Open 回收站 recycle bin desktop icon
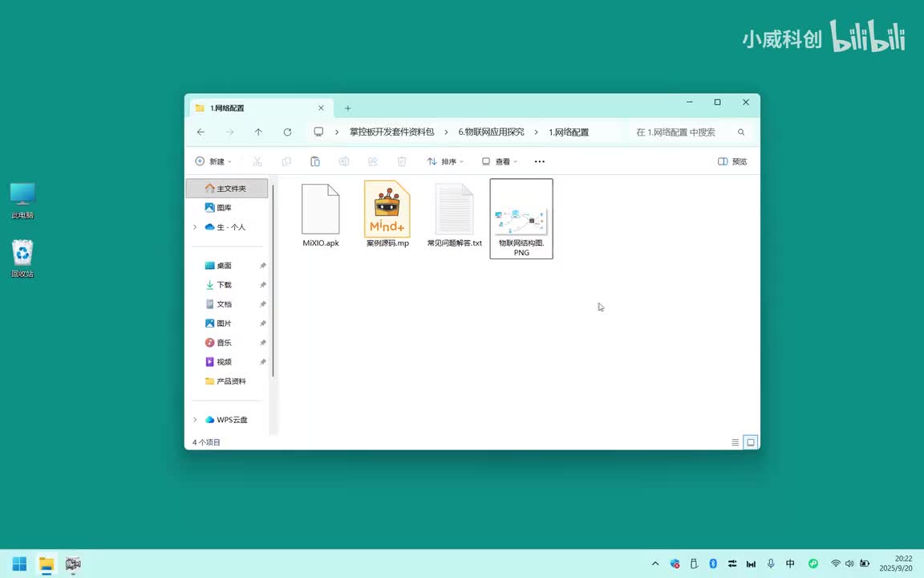 22,258
